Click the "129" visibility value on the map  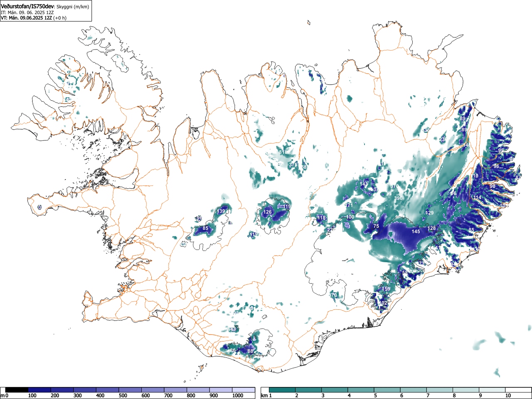click(x=429, y=213)
